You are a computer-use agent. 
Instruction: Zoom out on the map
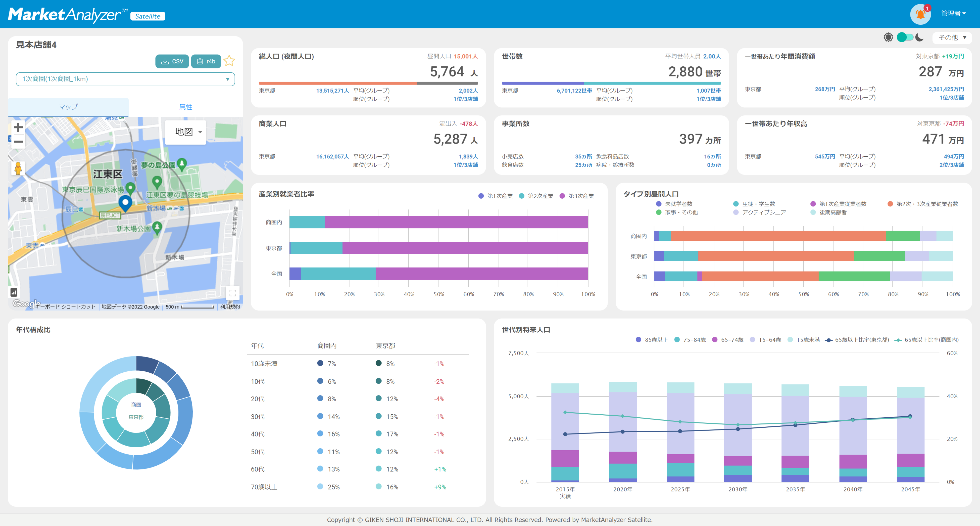[18, 142]
